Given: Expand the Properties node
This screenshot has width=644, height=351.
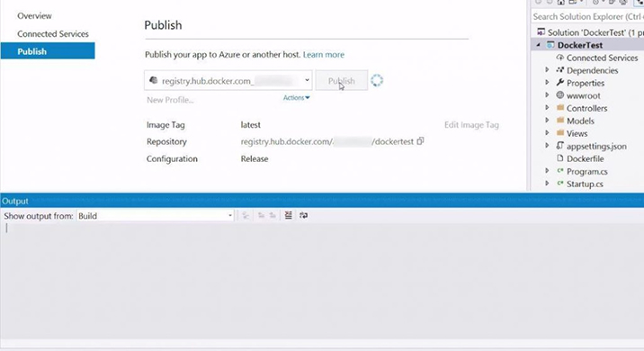Looking at the screenshot, I should pyautogui.click(x=547, y=82).
